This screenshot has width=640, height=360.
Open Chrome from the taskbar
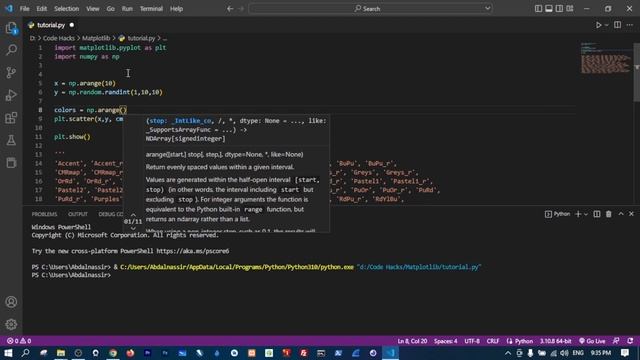click(x=113, y=353)
